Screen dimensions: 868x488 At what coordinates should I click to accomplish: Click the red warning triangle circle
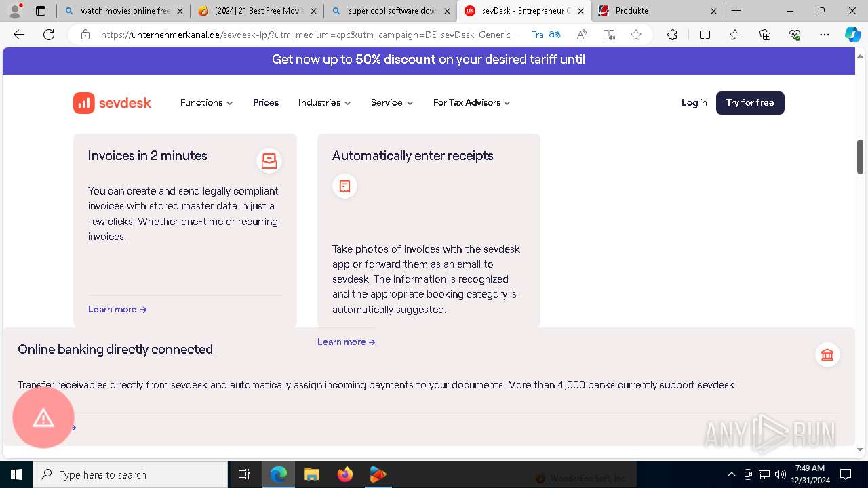point(43,418)
